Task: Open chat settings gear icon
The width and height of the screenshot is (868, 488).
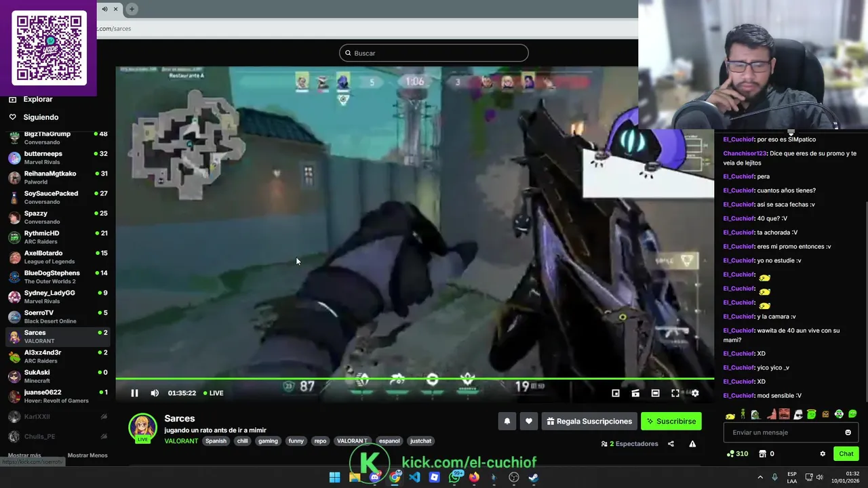Action: [x=823, y=453]
